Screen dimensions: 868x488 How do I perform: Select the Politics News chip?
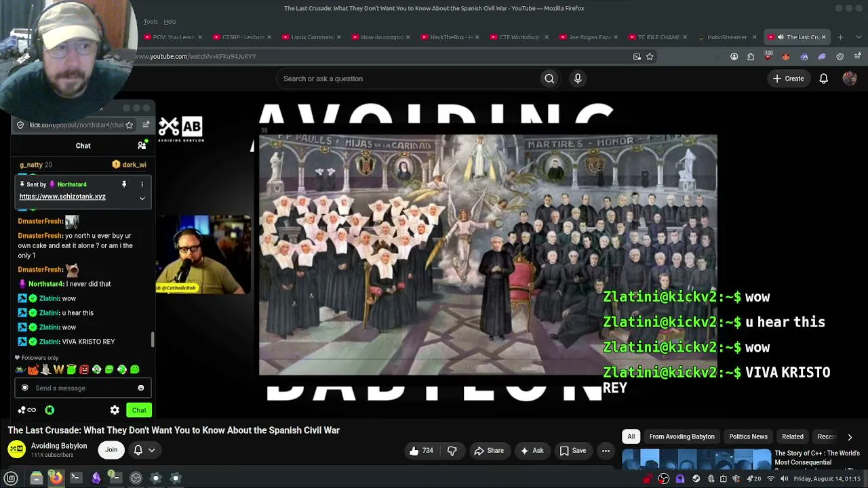[x=748, y=437]
